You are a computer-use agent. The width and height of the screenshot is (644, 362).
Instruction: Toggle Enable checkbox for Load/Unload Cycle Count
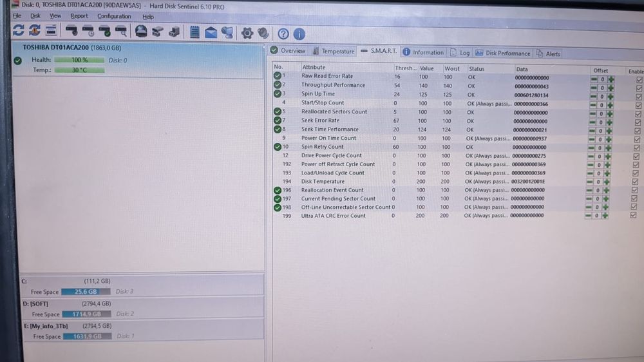coord(636,173)
